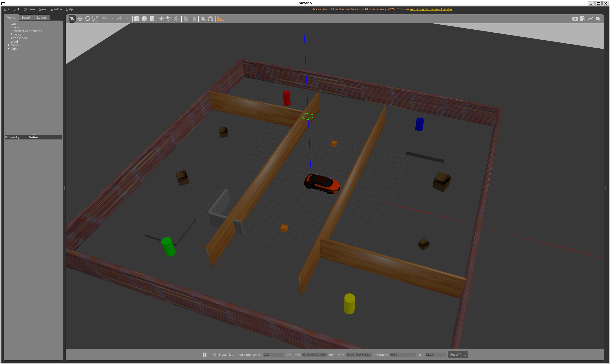Click the screenshot camera icon
This screenshot has height=364, width=610.
coord(575,19)
